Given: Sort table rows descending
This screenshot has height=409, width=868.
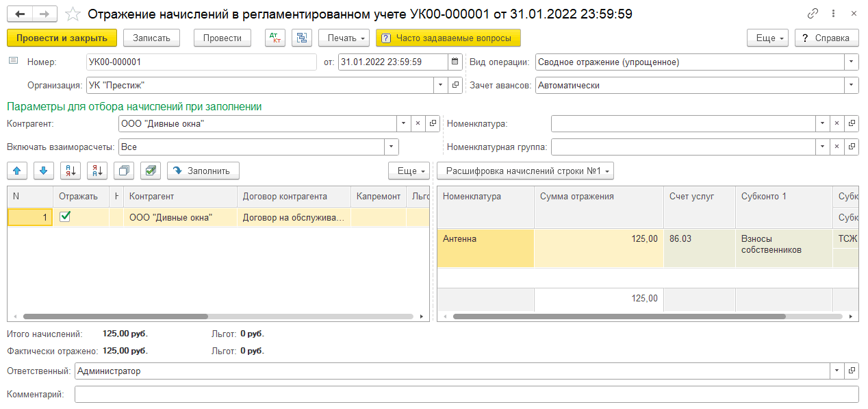Looking at the screenshot, I should pos(97,170).
